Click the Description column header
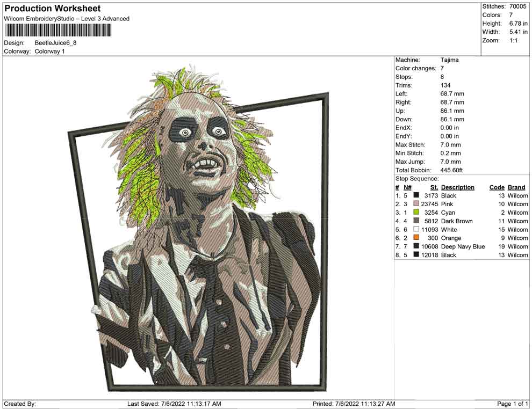The width and height of the screenshot is (532, 409). click(457, 187)
